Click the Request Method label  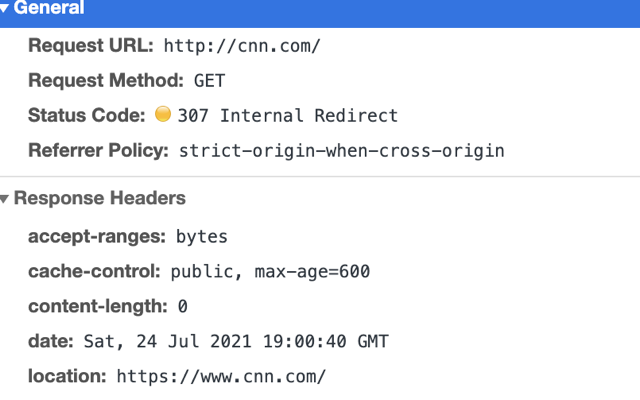[106, 81]
